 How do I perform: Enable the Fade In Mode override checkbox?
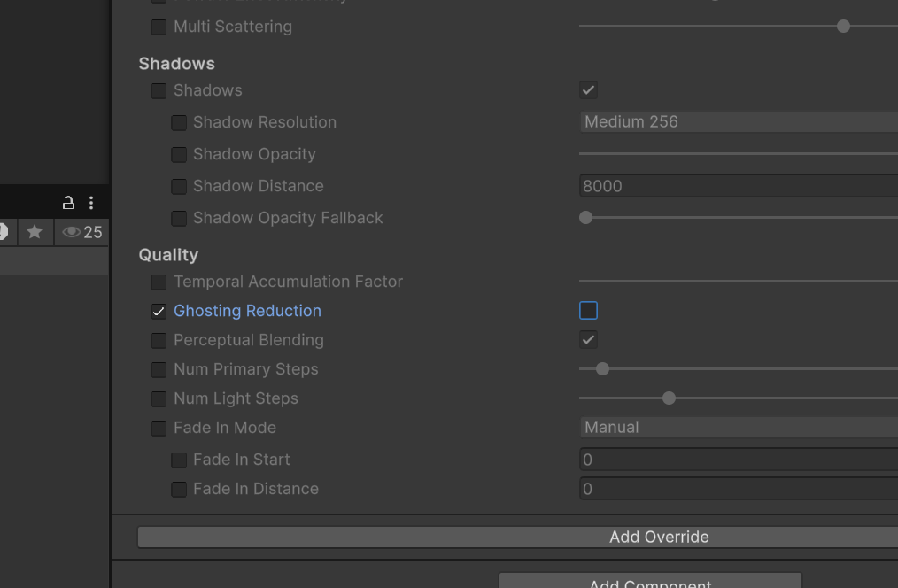159,428
